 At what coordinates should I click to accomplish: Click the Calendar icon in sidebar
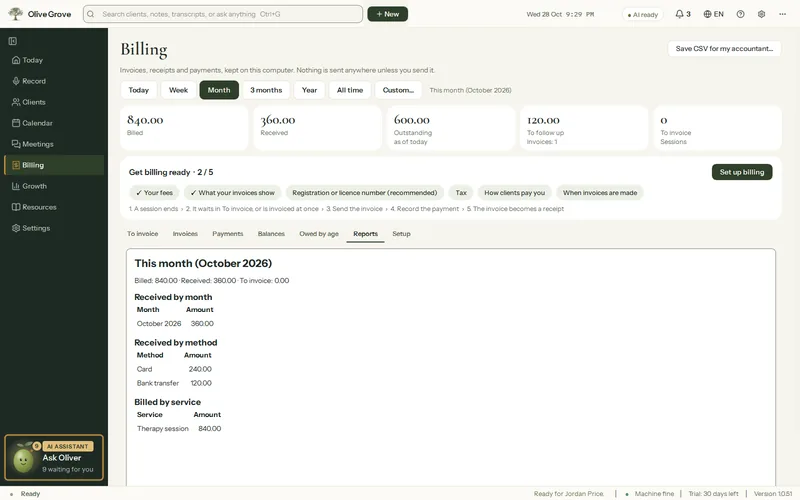(x=16, y=123)
